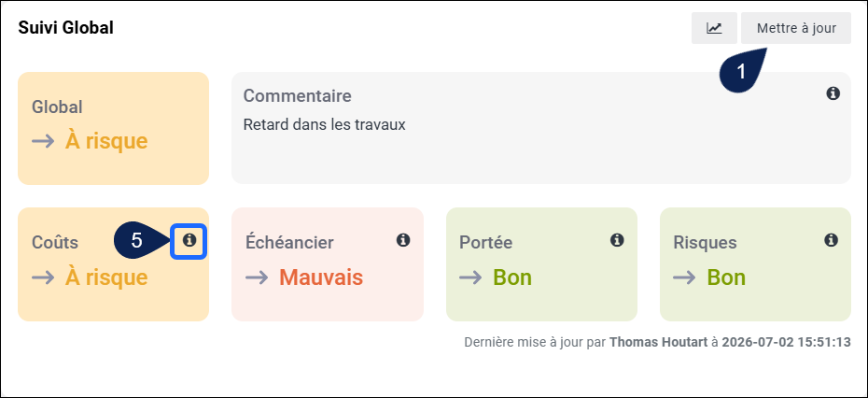The image size is (868, 398).
Task: Click the Mettre à jour button
Action: (796, 28)
